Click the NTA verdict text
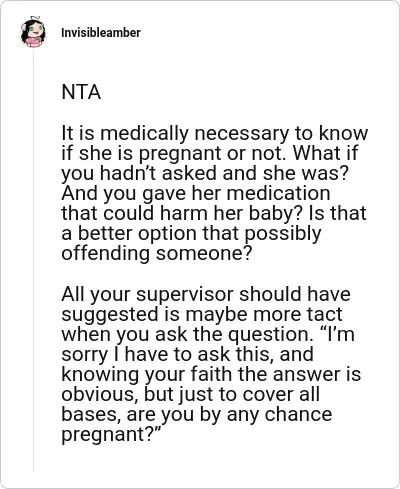The height and width of the screenshot is (489, 400). click(x=81, y=92)
